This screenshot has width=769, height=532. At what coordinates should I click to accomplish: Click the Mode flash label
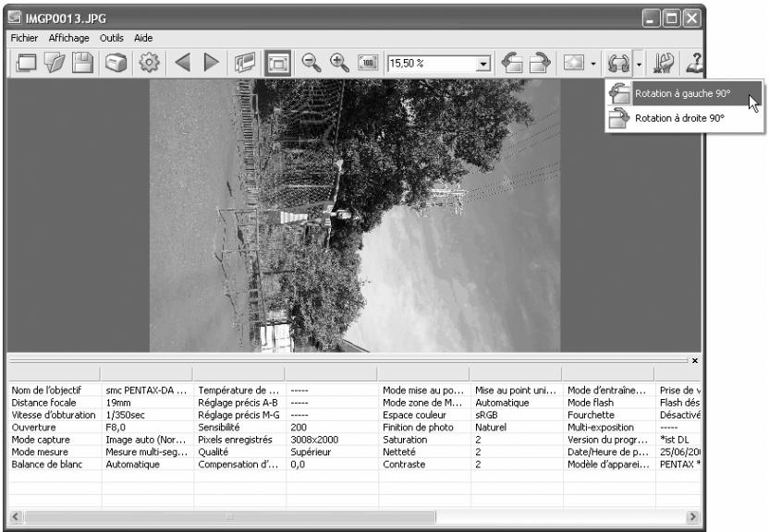coord(591,403)
